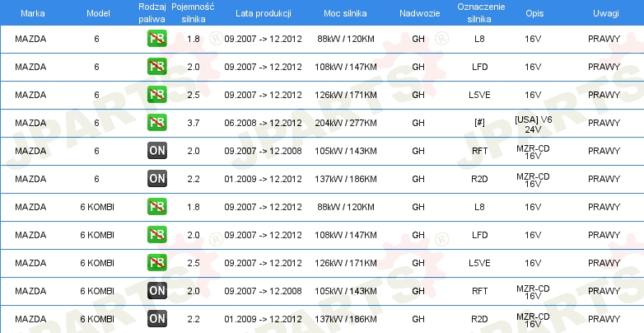Select 126kW / 171KM in the Mazda 6 sedan row
Viewport: 644px width, 333px height.
pos(346,95)
